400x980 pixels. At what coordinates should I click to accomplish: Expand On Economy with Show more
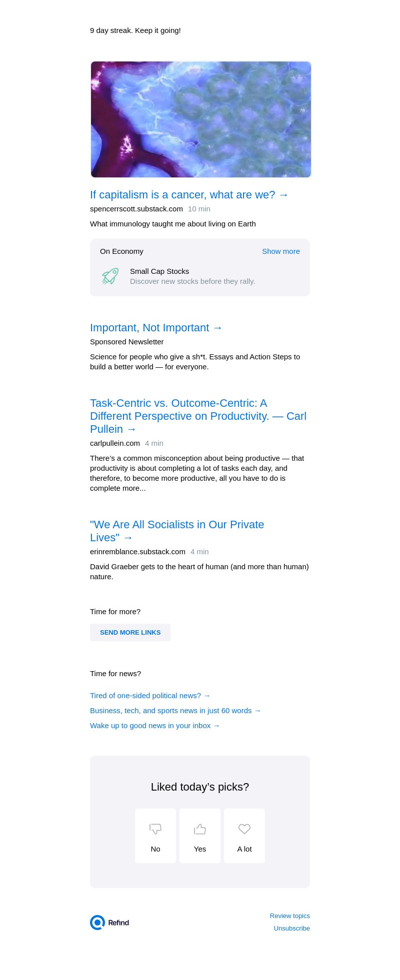click(x=280, y=251)
